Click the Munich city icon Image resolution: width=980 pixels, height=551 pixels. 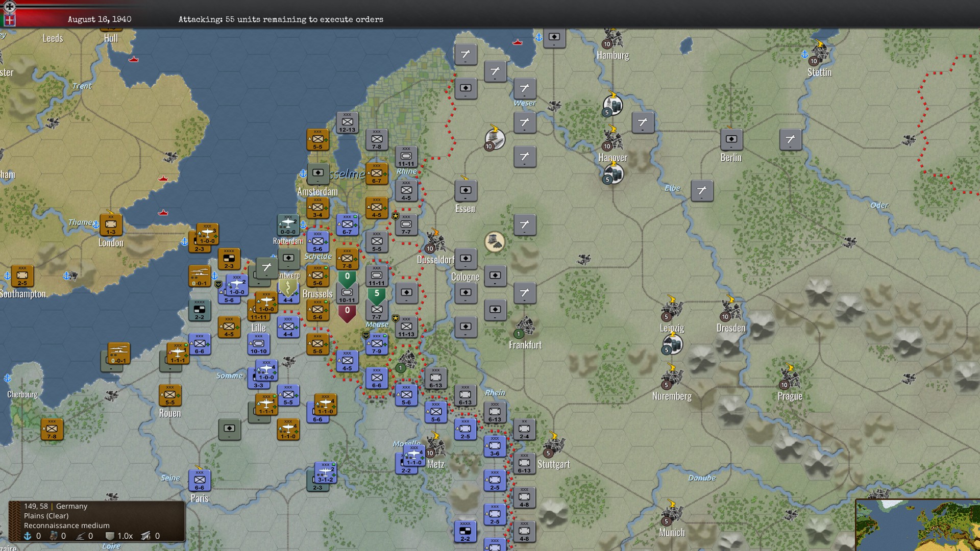[x=672, y=514]
